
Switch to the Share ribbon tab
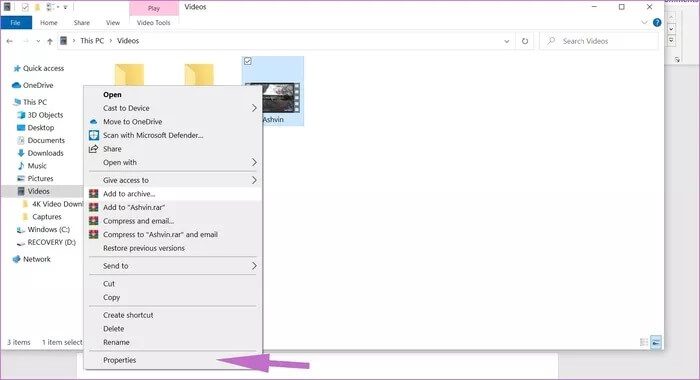click(x=82, y=22)
